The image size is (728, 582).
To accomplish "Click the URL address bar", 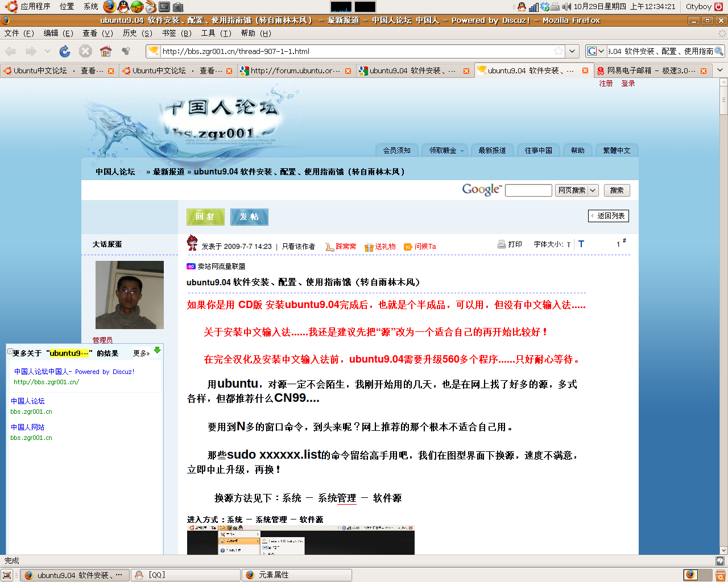I will click(356, 51).
